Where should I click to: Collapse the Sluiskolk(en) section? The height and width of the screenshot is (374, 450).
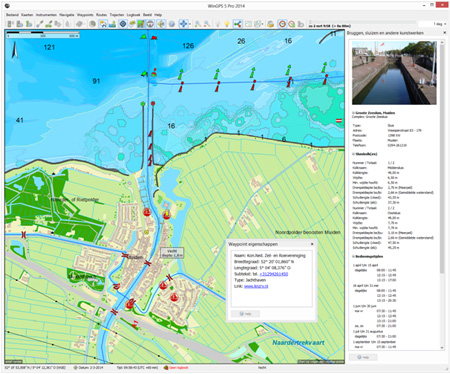(x=354, y=154)
